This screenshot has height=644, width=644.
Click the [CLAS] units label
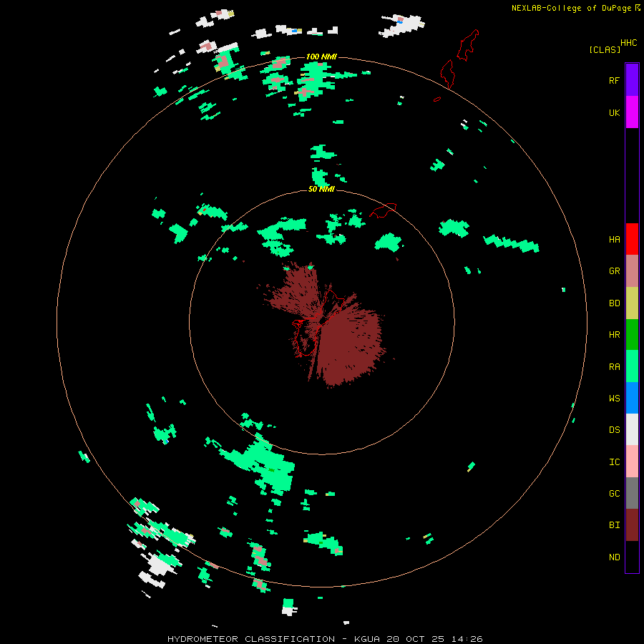605,50
